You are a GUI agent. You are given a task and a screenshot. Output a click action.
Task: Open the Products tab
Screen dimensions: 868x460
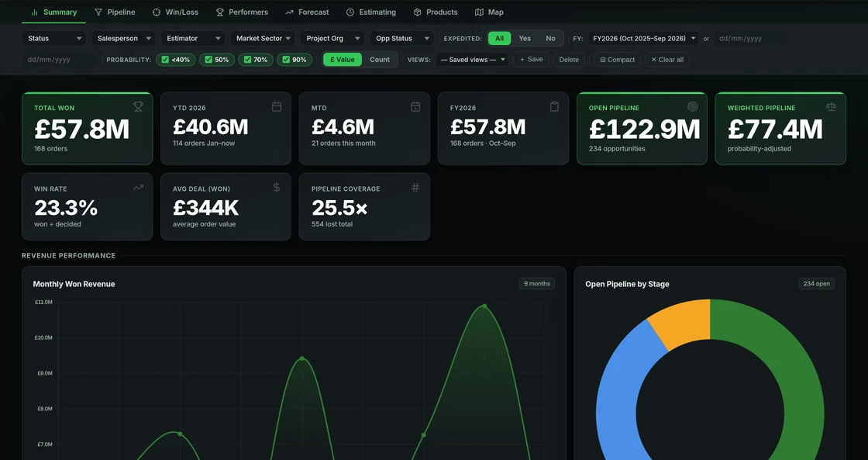click(x=436, y=12)
